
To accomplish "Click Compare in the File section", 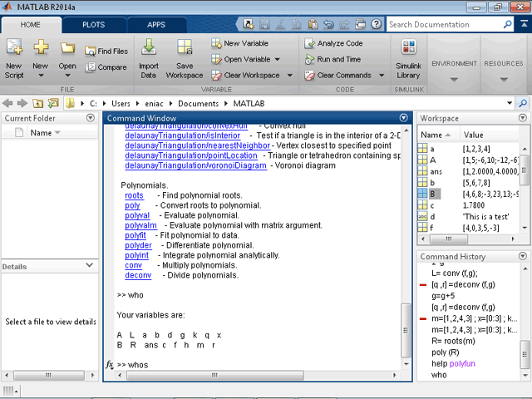I will pos(106,67).
